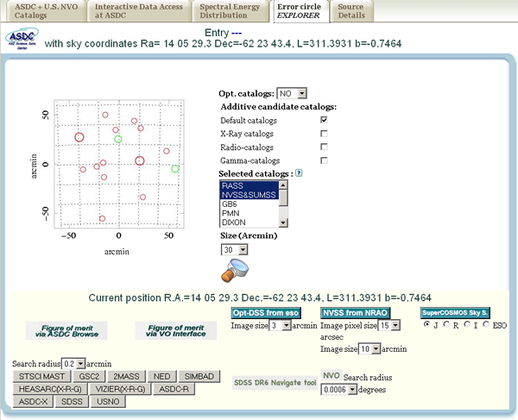Click the catalogs list scroll-down arrow
Viewport: 518px width, 420px height.
pos(283,223)
